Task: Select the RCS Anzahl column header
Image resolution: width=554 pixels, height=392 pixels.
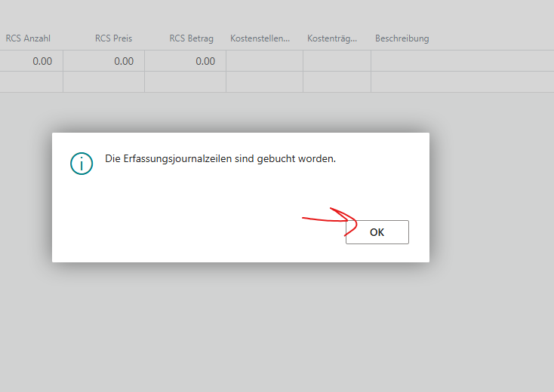Action: [28, 38]
